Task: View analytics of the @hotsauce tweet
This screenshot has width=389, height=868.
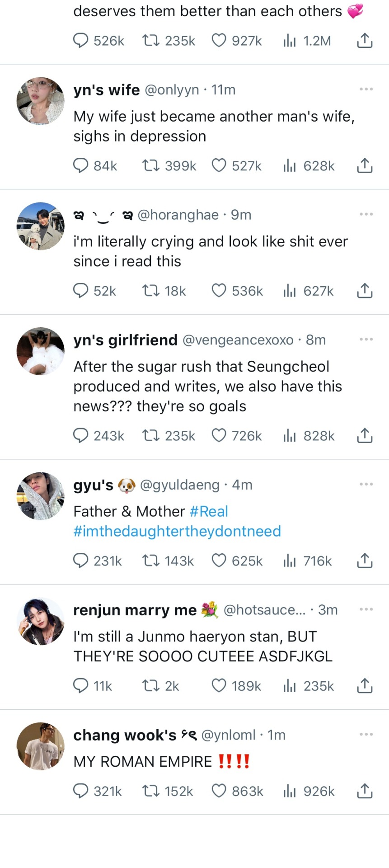Action: (289, 686)
